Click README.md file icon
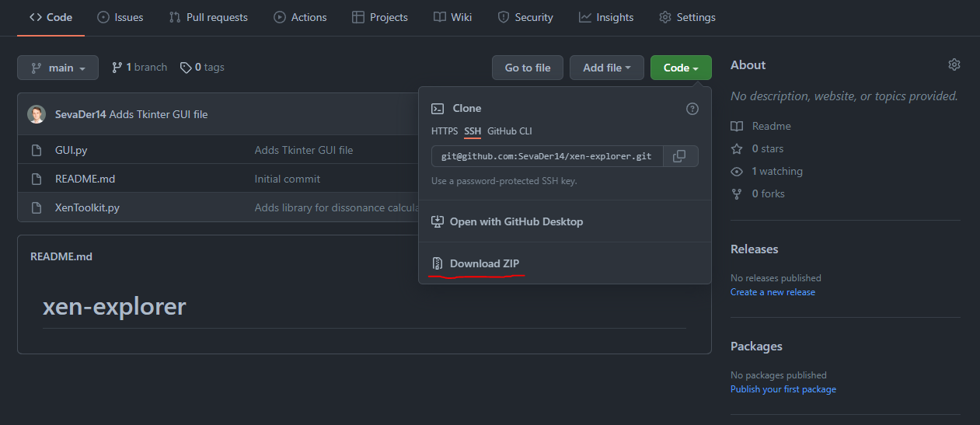This screenshot has width=980, height=425. click(36, 179)
